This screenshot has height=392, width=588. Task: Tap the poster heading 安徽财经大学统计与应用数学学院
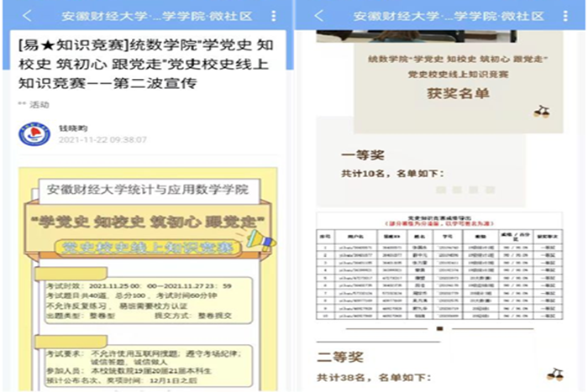point(147,189)
